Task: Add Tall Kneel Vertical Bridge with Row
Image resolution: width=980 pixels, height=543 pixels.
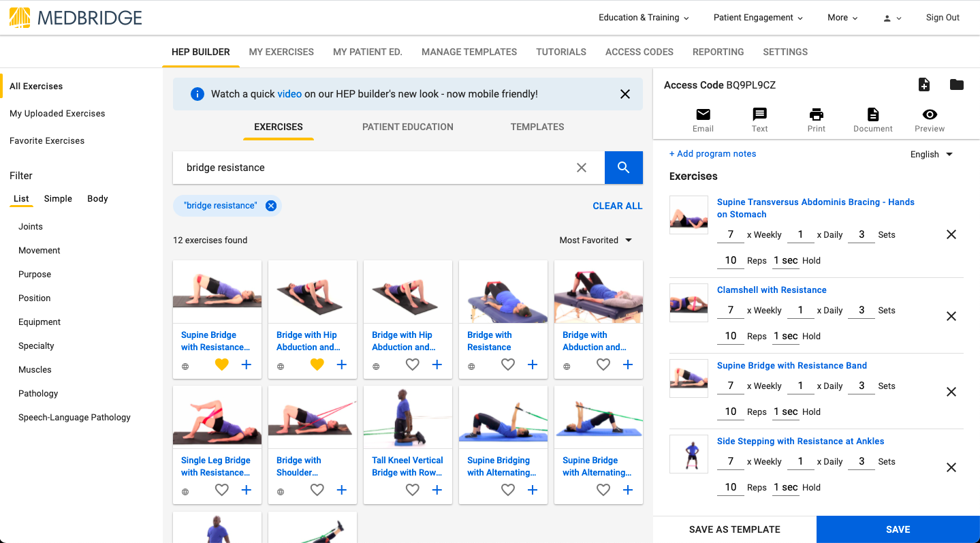Action: coord(437,490)
